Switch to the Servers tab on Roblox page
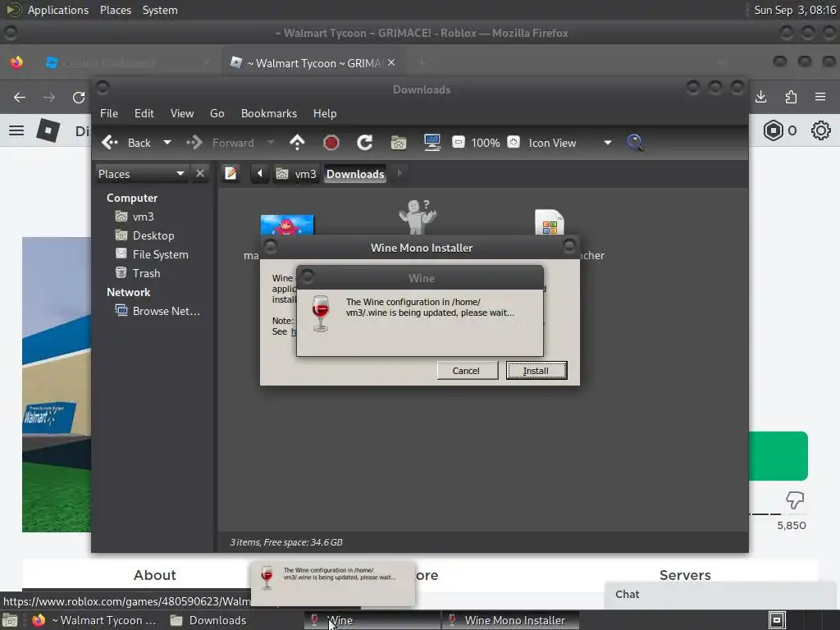 685,575
